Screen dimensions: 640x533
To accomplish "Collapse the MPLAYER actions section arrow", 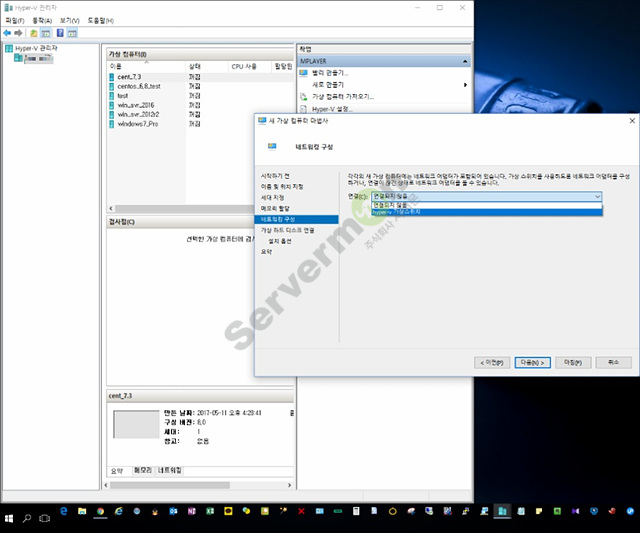I will click(465, 61).
